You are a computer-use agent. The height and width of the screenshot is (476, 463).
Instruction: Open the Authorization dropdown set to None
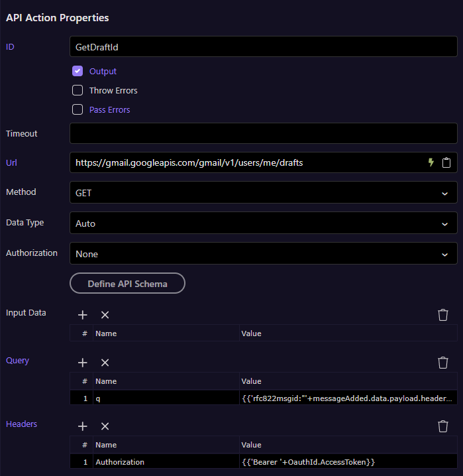click(x=263, y=254)
